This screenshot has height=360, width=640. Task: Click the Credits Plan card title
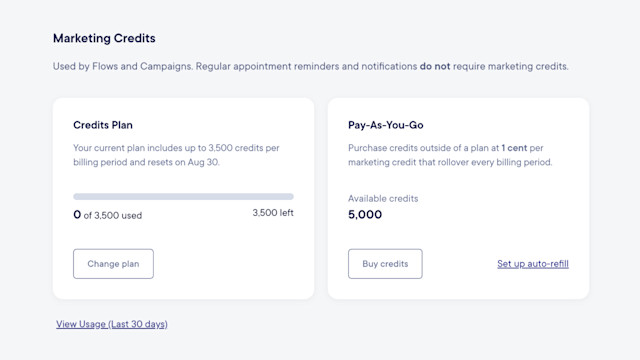(x=103, y=125)
